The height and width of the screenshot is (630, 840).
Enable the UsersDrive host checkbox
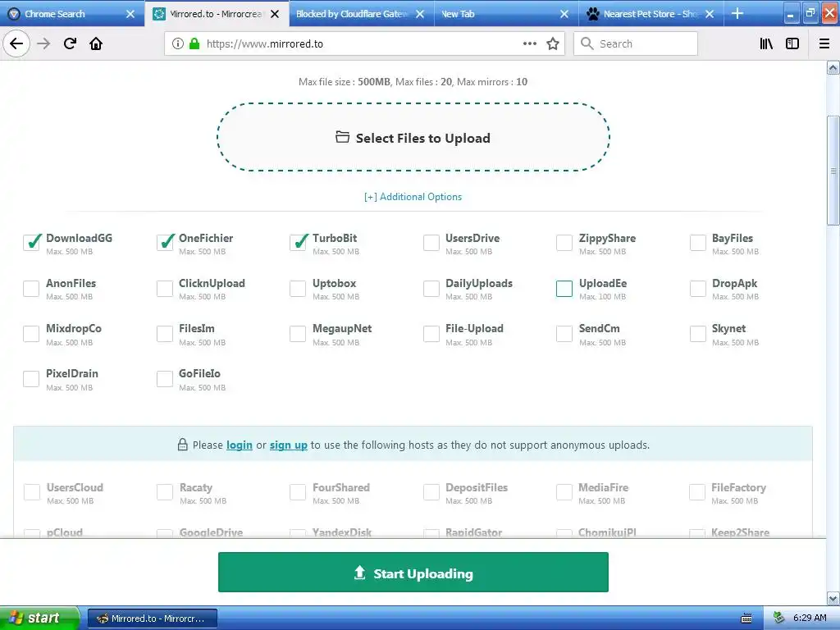[431, 243]
